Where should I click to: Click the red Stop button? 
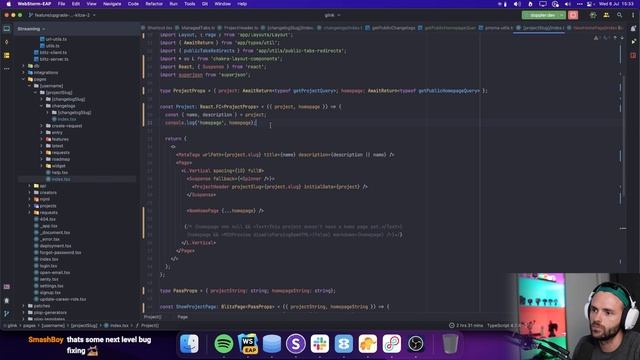573,15
